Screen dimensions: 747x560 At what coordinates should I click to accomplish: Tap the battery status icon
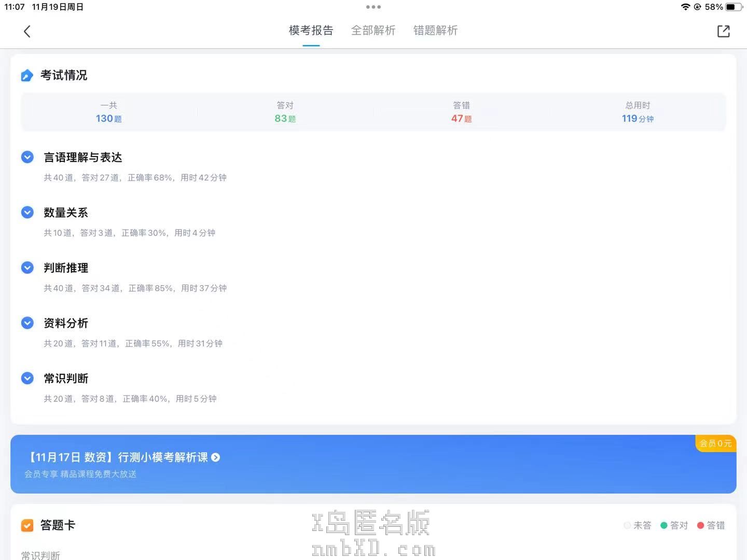(x=734, y=7)
